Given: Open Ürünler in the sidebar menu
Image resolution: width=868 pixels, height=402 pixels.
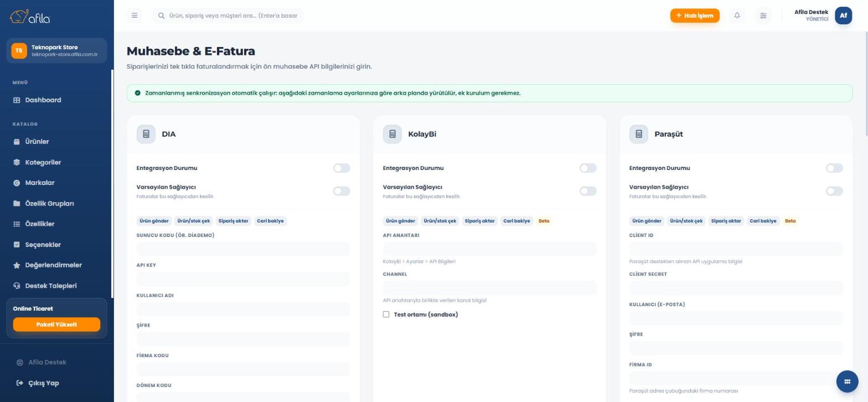Looking at the screenshot, I should click(x=56, y=142).
